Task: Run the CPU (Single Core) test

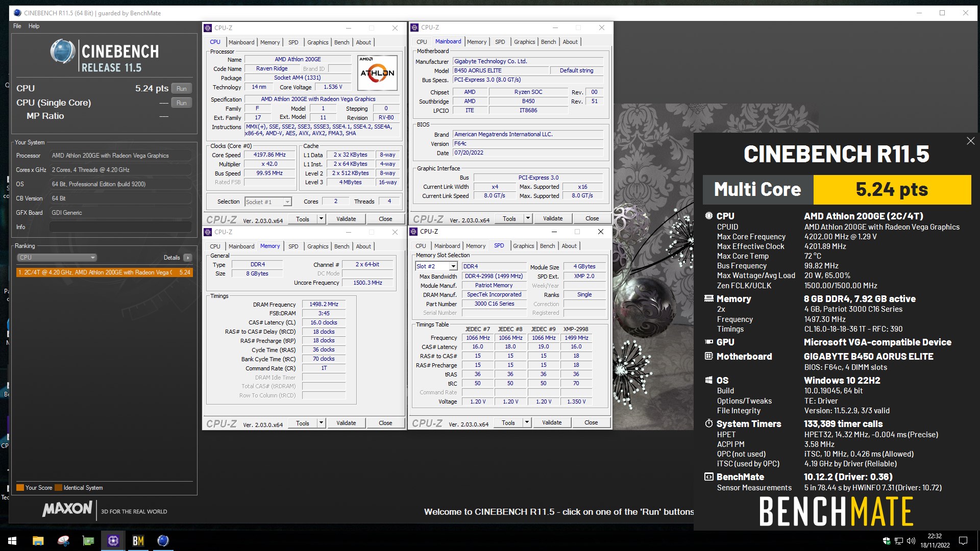Action: [x=182, y=103]
